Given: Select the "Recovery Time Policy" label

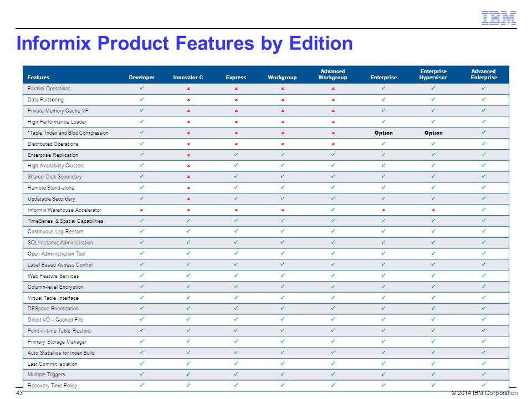Looking at the screenshot, I should click(x=52, y=386).
